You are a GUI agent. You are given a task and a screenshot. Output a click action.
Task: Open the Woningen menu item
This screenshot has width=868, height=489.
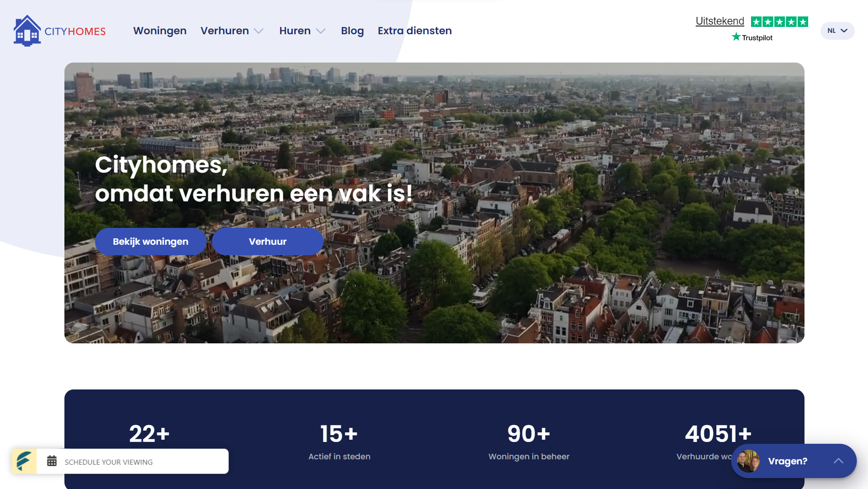[x=160, y=31]
